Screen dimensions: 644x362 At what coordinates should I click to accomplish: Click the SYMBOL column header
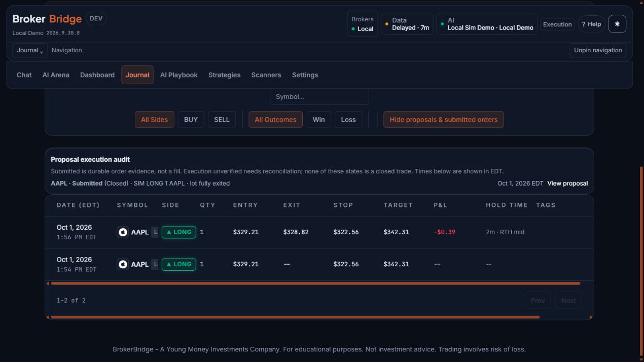click(x=132, y=205)
